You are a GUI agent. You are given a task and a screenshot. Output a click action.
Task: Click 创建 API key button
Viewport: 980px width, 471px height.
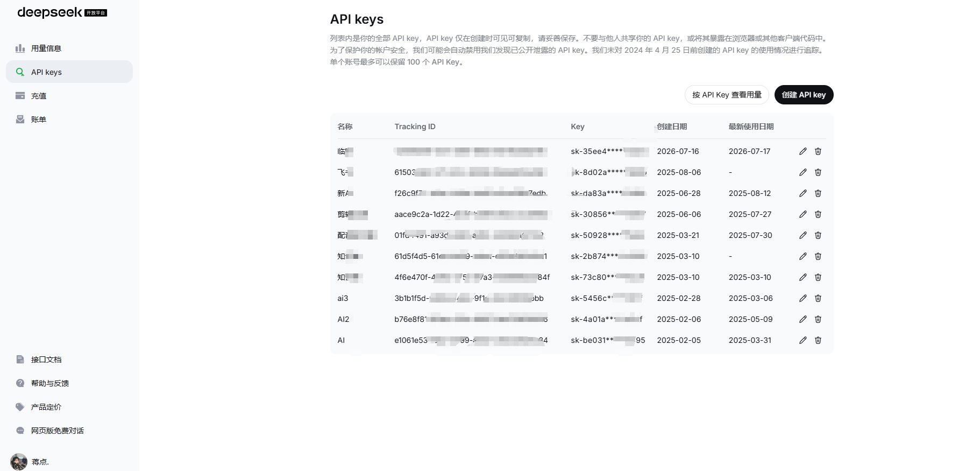pyautogui.click(x=804, y=95)
